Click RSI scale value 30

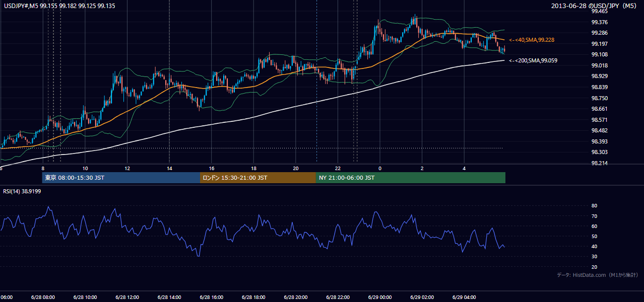click(594, 256)
